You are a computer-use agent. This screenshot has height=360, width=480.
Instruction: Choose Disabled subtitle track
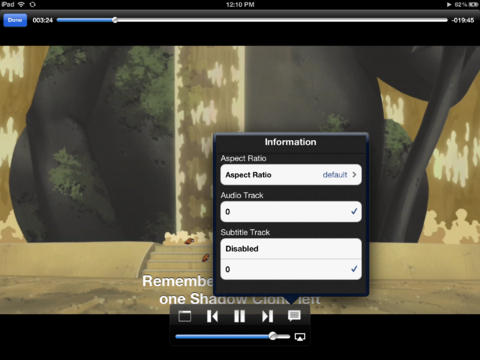[291, 249]
